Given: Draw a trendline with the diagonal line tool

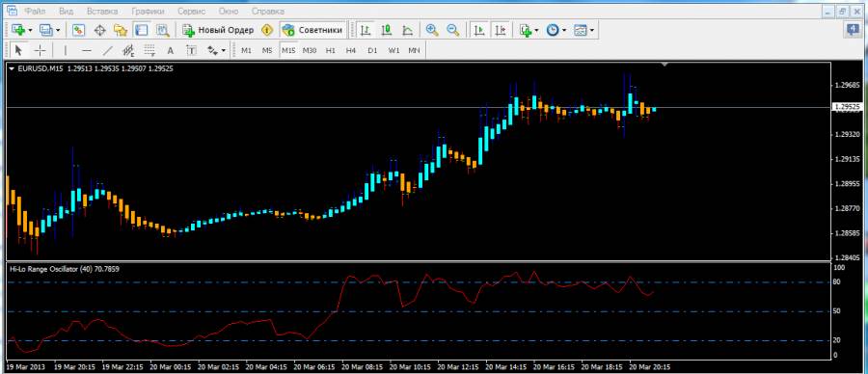Looking at the screenshot, I should pos(108,50).
